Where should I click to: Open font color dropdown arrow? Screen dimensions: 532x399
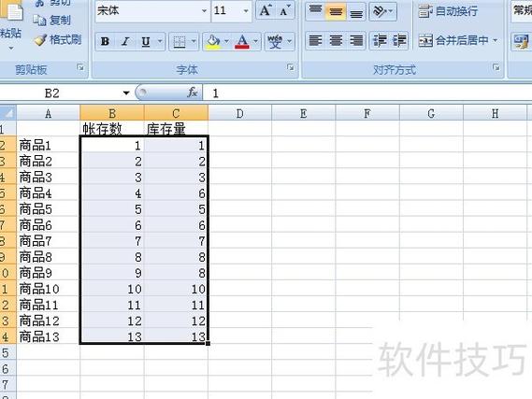click(x=256, y=42)
